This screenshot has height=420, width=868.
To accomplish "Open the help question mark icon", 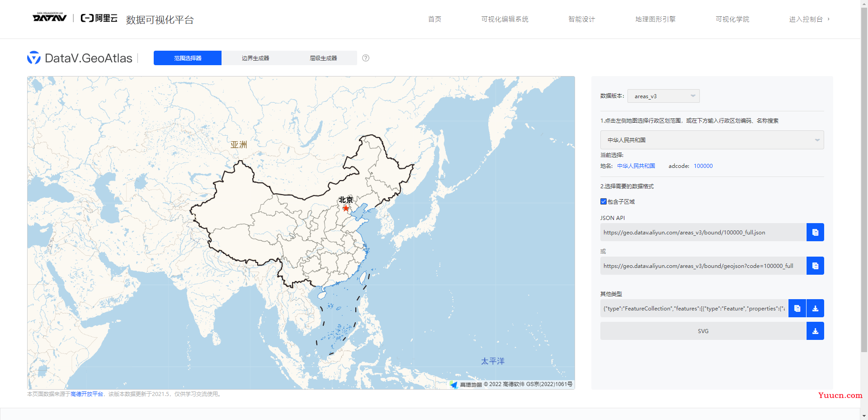I will [x=366, y=58].
